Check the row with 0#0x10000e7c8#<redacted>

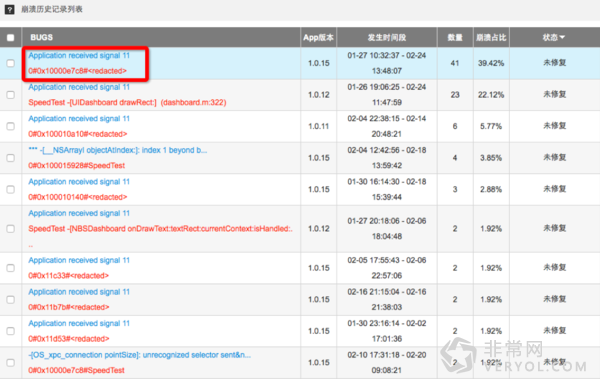tap(11, 63)
